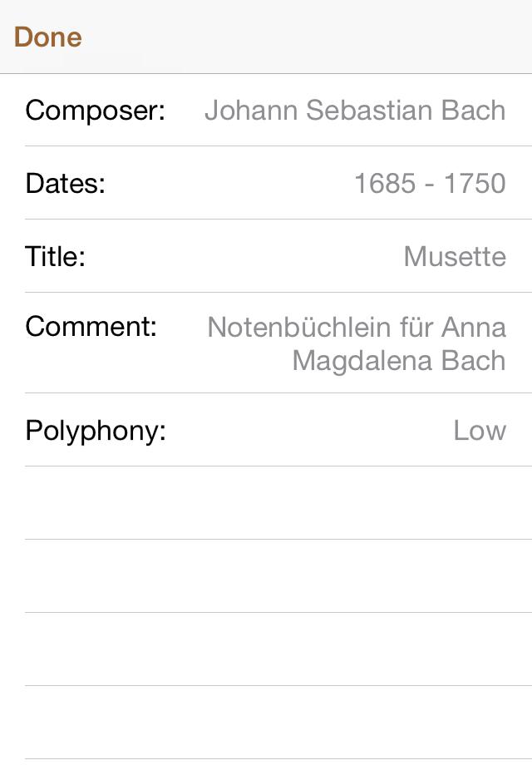
Task: Tap the second empty row below Polyphony
Action: pyautogui.click(x=266, y=576)
